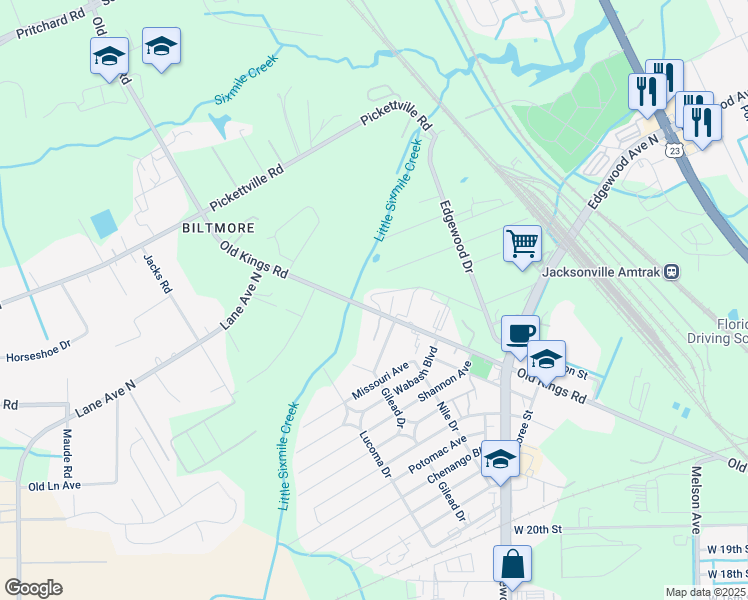
Task: Click the Jacksonville Amtrak train station icon
Action: click(672, 272)
